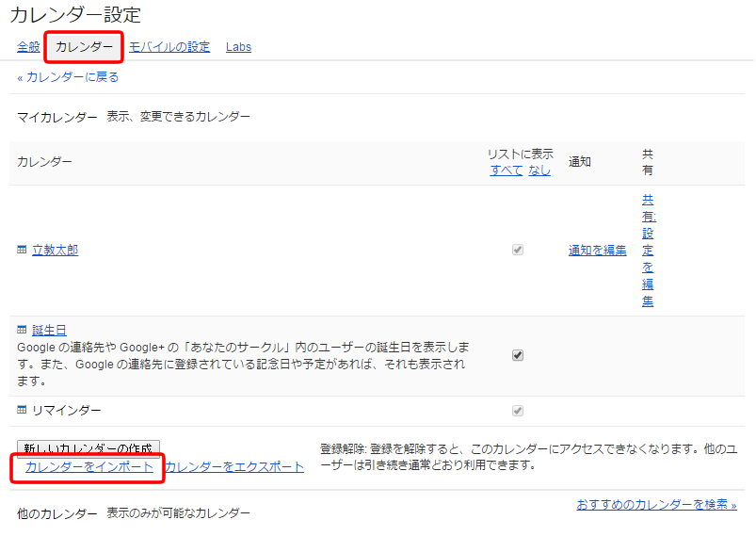Select the カレンダー tab
756x536 pixels.
point(84,47)
